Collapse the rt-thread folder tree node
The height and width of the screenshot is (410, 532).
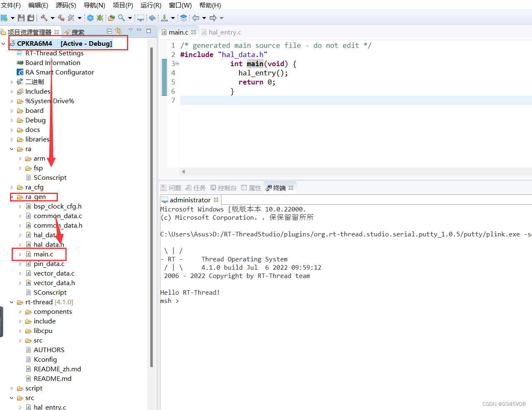(x=12, y=302)
